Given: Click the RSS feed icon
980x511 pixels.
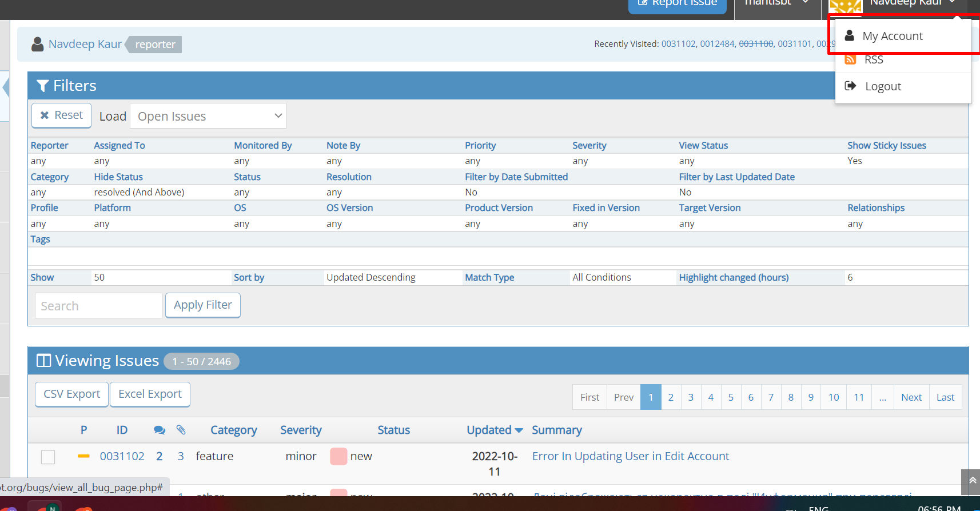Looking at the screenshot, I should (x=850, y=60).
